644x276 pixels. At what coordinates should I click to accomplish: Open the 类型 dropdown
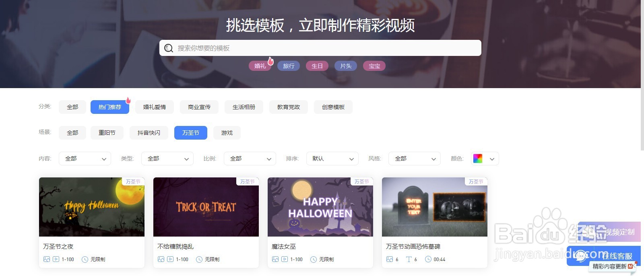coord(167,159)
